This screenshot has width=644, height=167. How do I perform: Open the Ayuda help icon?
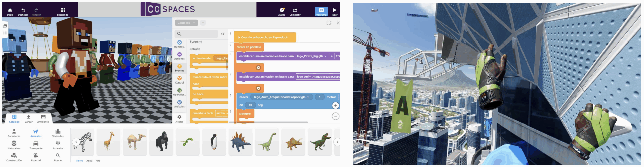tap(282, 11)
